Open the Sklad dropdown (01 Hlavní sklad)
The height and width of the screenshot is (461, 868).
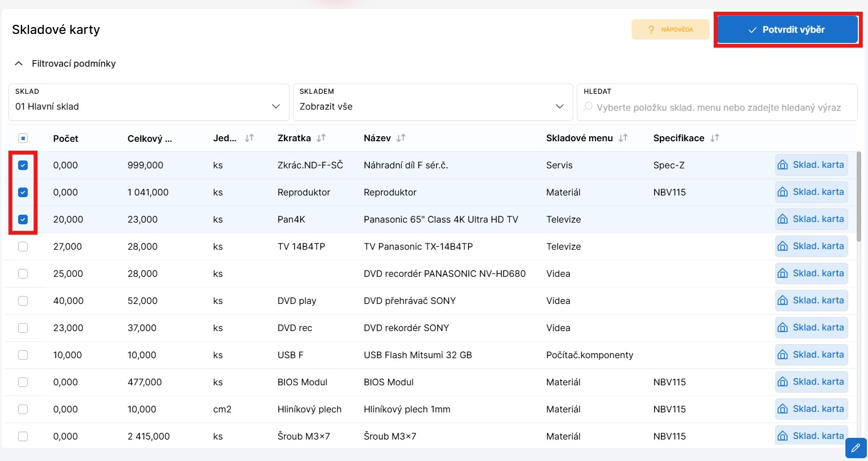click(x=149, y=102)
